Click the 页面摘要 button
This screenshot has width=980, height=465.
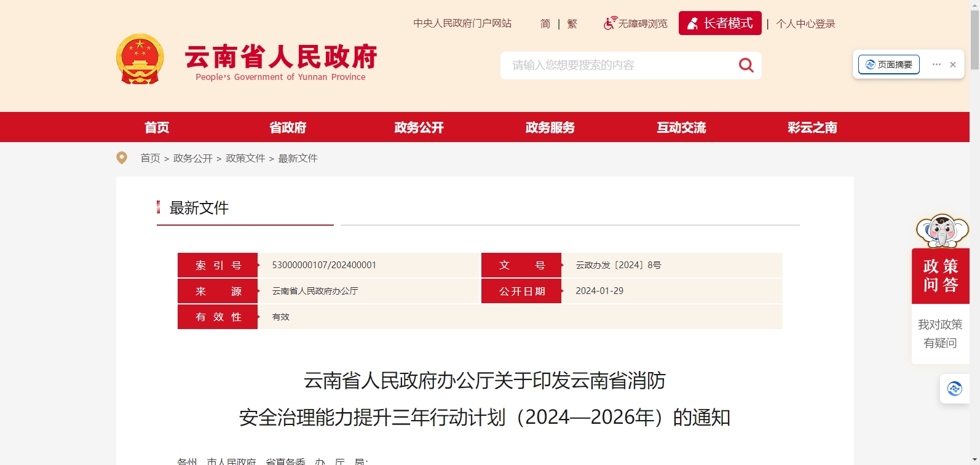(889, 65)
